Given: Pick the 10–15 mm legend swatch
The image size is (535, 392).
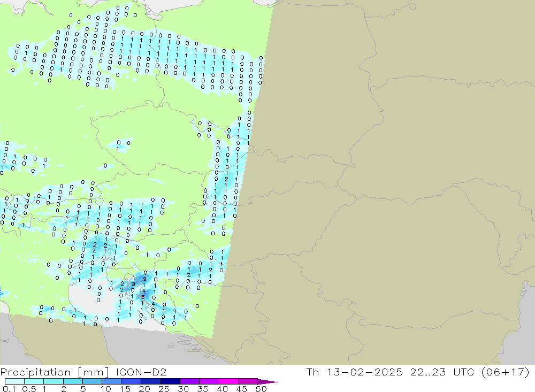Looking at the screenshot, I should coord(112,381).
